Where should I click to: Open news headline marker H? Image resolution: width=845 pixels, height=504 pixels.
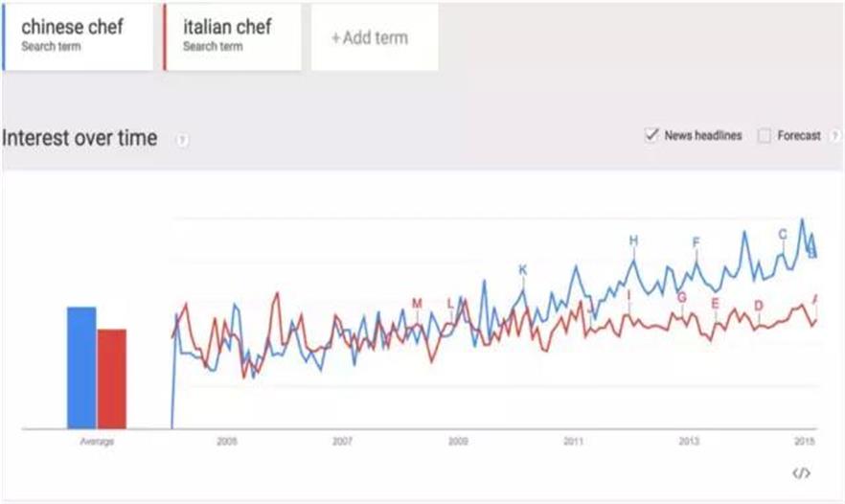(x=633, y=240)
